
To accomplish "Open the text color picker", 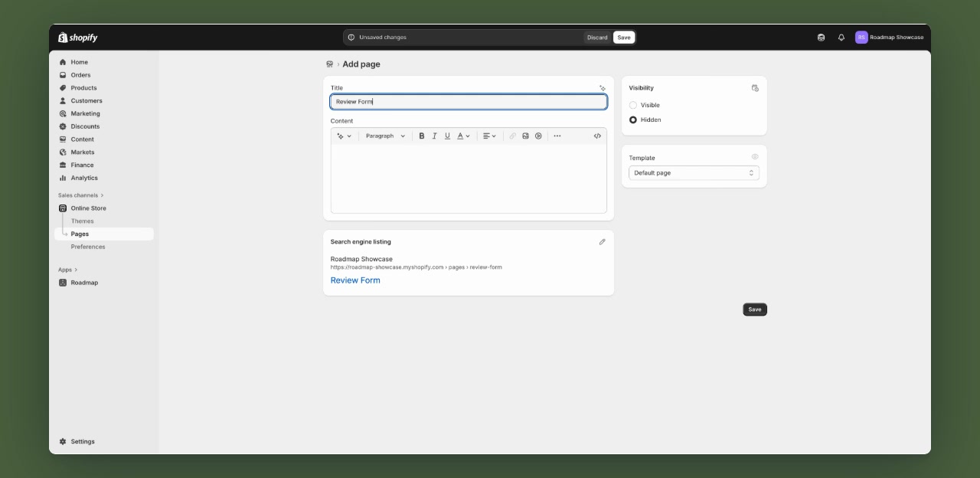I will point(462,136).
